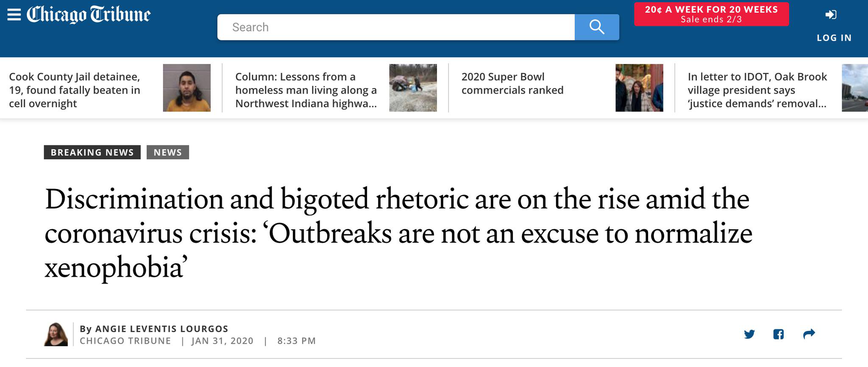Click the Chicago Tribune logo
Image resolution: width=868 pixels, height=367 pixels.
tap(89, 14)
